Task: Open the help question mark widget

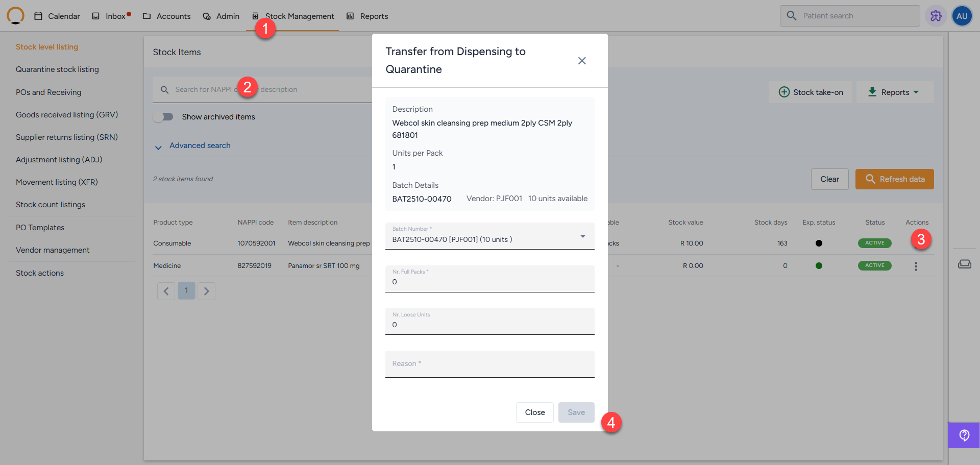Action: pos(964,435)
